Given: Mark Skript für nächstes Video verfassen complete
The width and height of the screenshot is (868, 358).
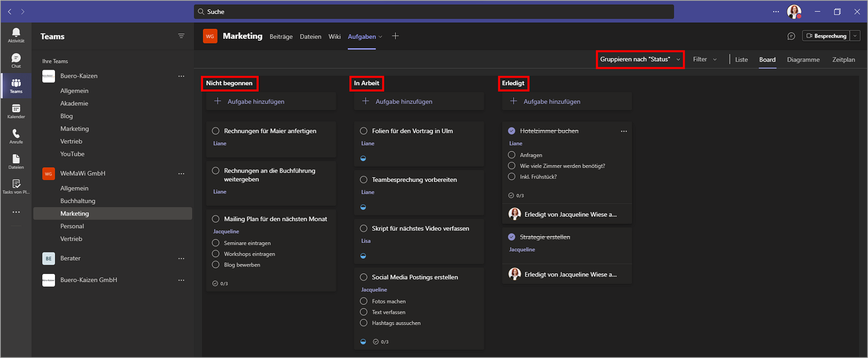Looking at the screenshot, I should click(363, 228).
